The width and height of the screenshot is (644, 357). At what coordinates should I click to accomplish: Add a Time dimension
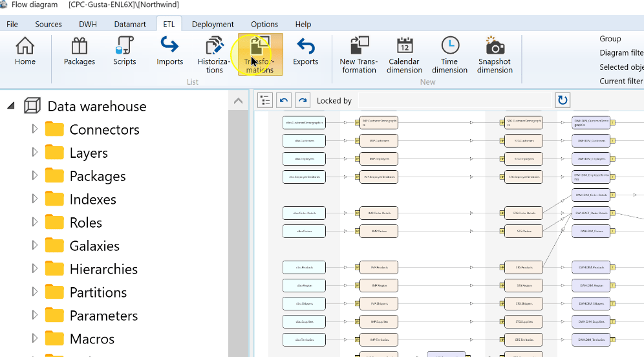click(x=449, y=55)
